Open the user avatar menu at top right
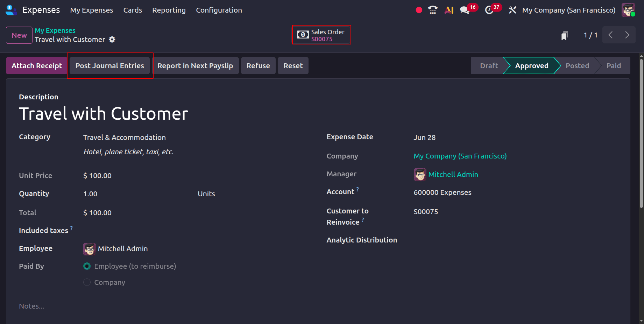644x324 pixels. pyautogui.click(x=628, y=10)
